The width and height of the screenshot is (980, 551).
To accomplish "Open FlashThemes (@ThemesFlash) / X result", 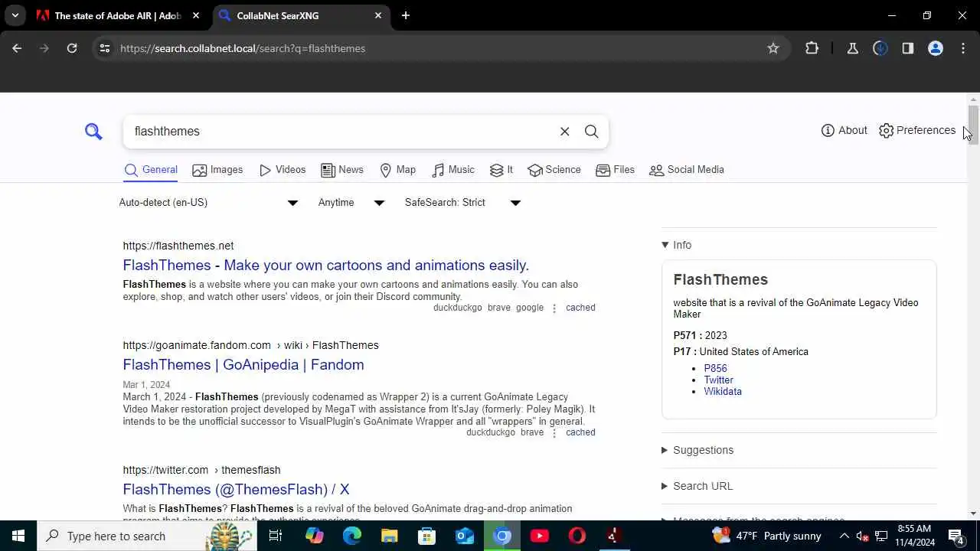I will click(236, 490).
